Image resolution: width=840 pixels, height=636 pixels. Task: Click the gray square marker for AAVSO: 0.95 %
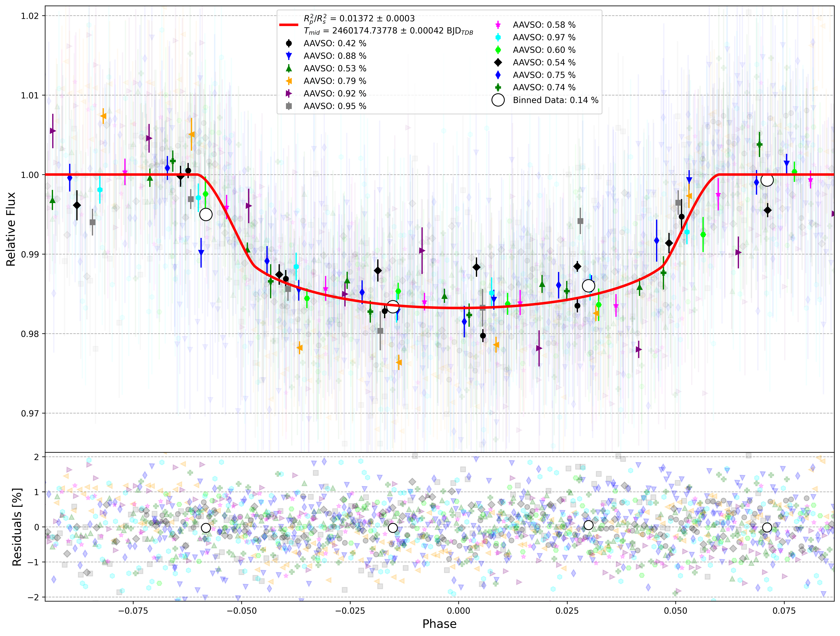tap(289, 106)
